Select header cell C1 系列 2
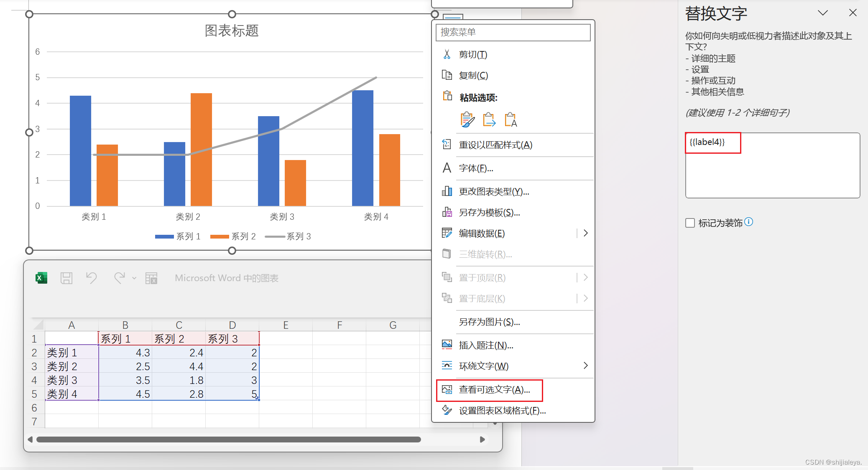The width and height of the screenshot is (868, 470). click(x=179, y=338)
